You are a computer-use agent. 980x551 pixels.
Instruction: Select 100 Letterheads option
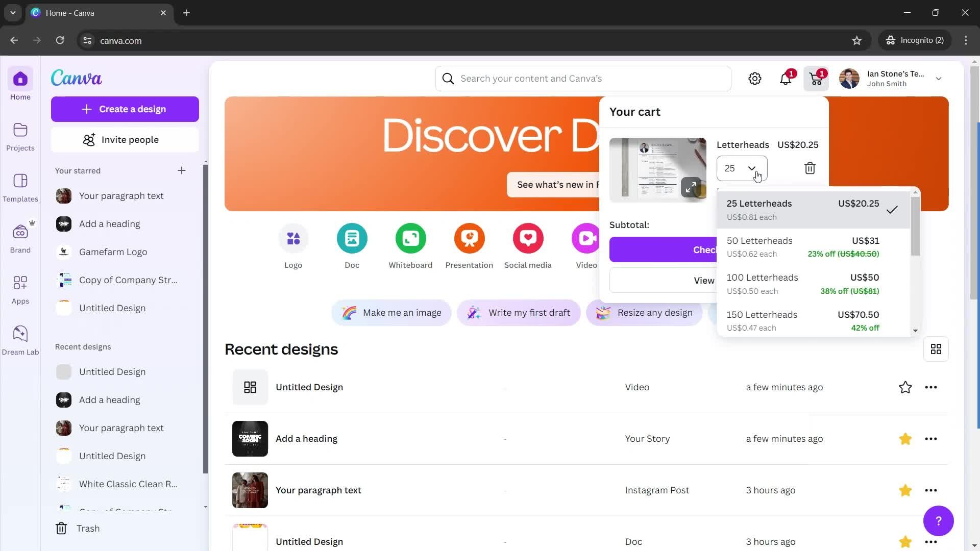(x=813, y=284)
